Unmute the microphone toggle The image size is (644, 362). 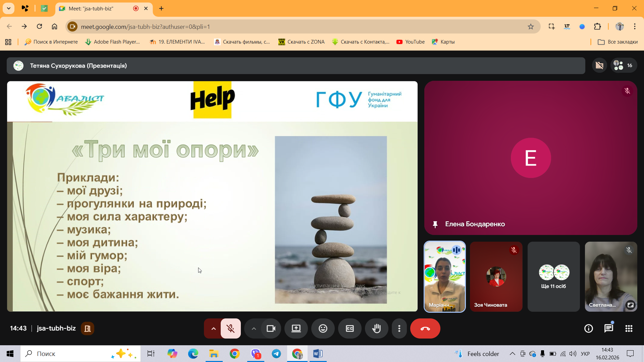point(230,328)
